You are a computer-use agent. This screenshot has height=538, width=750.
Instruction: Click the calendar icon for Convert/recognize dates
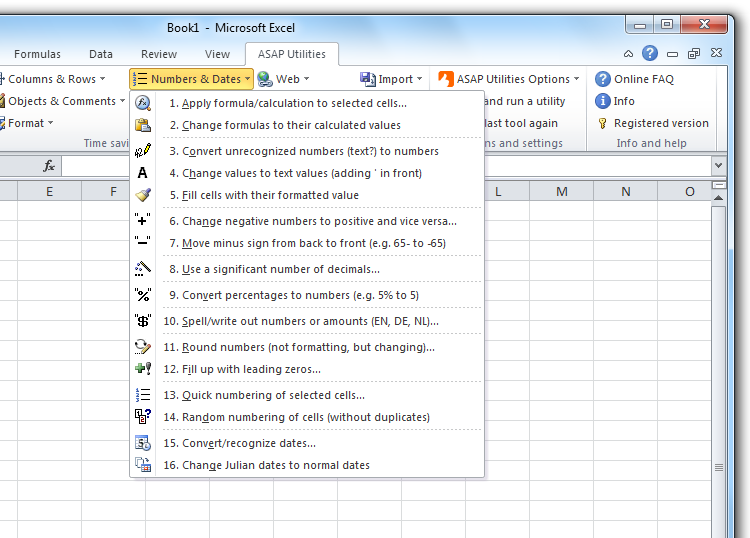[143, 443]
